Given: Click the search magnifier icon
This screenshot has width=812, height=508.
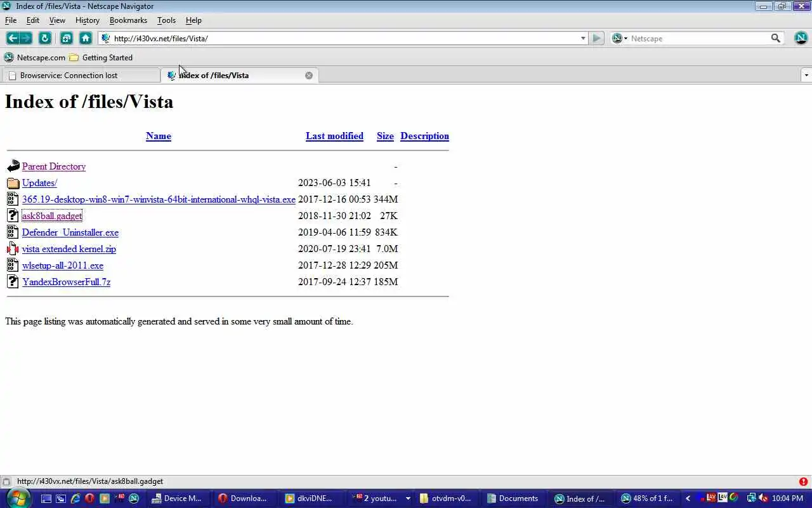Looking at the screenshot, I should pos(775,38).
